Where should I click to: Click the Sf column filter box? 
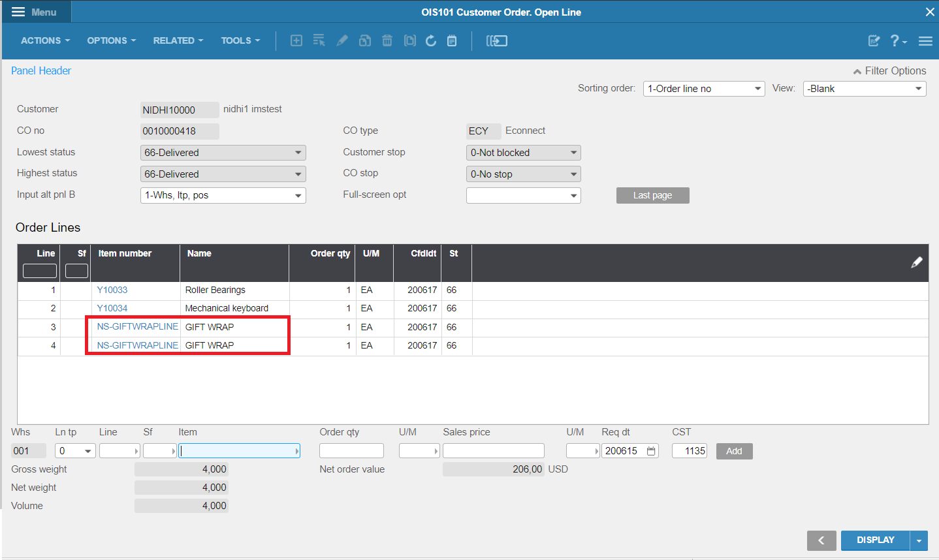(77, 271)
